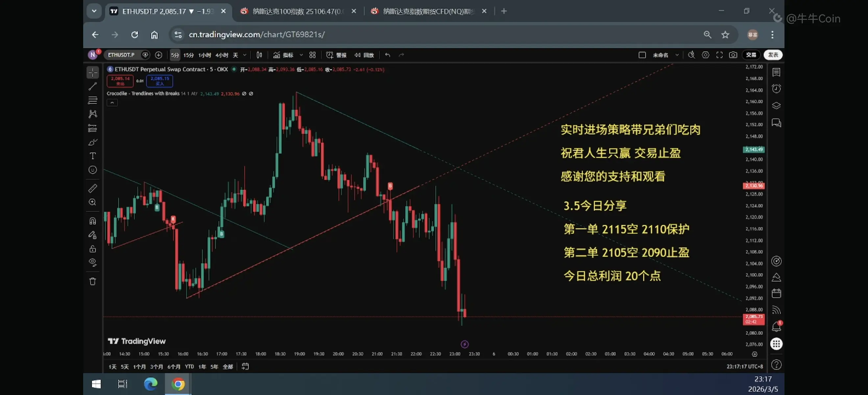Toggle the magnet snap mode
Image resolution: width=868 pixels, height=395 pixels.
[x=93, y=221]
